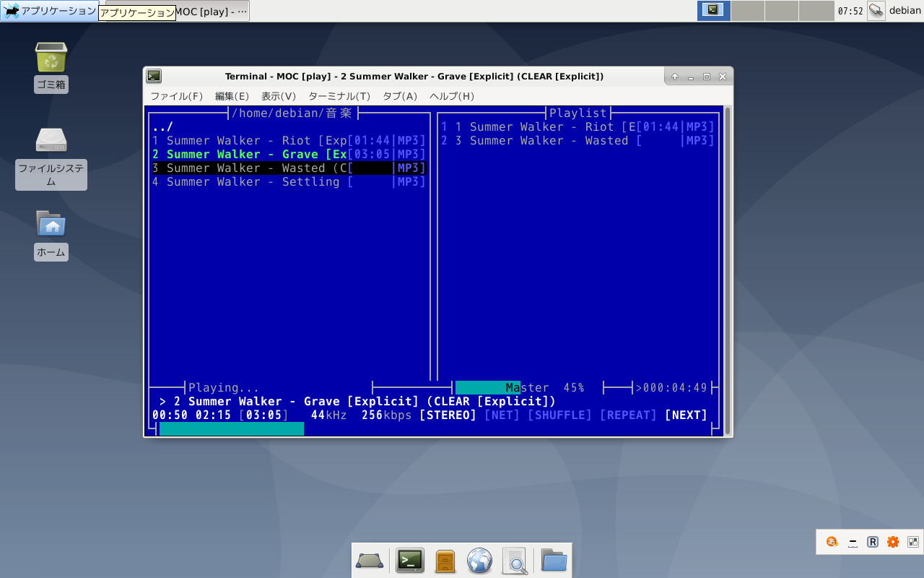Open the debian user menu in panel
This screenshot has height=578, width=924.
point(905,11)
